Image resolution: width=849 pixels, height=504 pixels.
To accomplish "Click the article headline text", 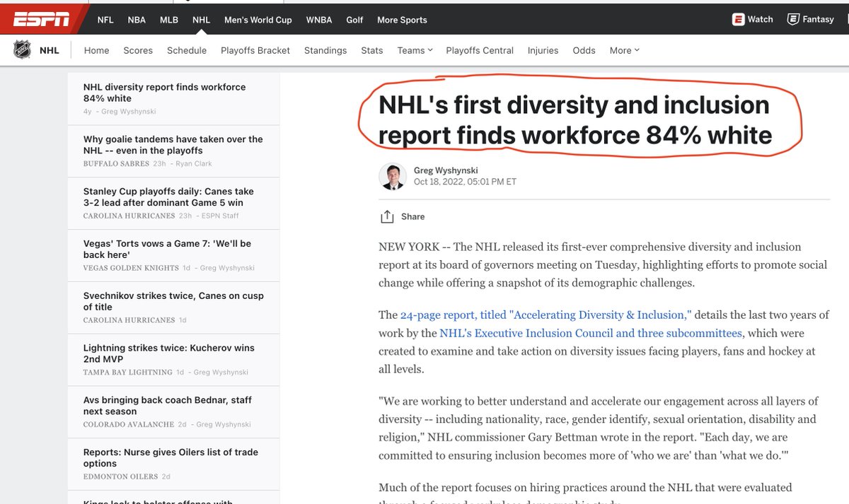I will click(x=575, y=119).
